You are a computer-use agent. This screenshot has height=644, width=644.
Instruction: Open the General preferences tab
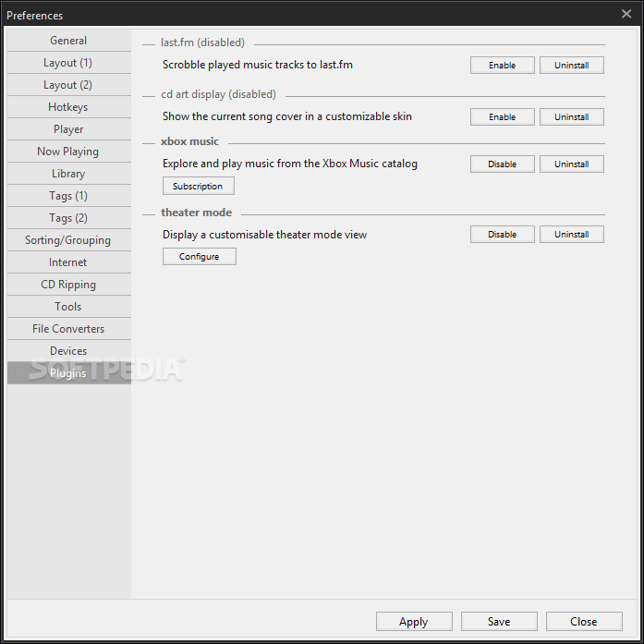(x=68, y=41)
